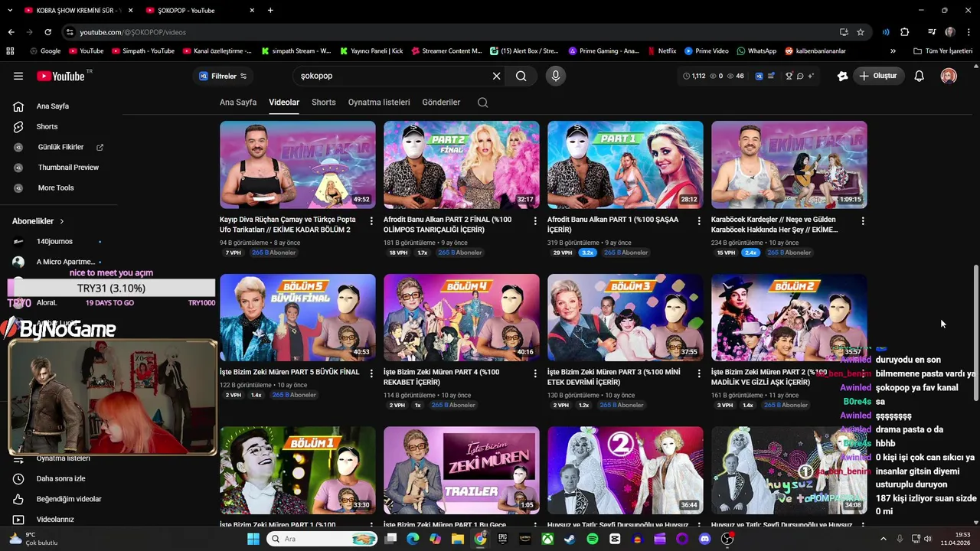980x551 pixels.
Task: Play Zeki Müren BÖLÜM 4 thumbnail
Action: (x=462, y=318)
